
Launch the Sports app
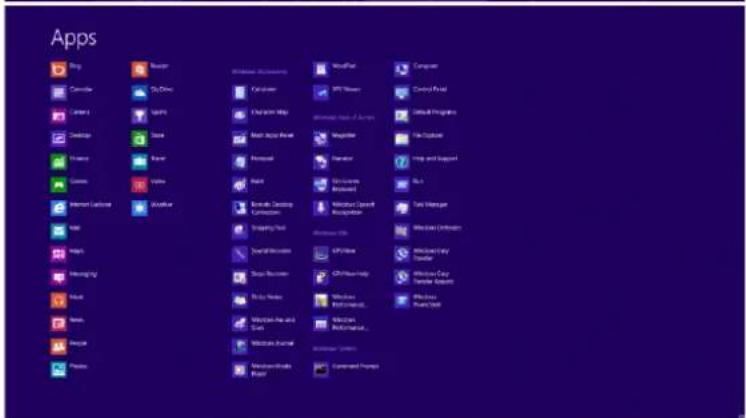point(149,115)
